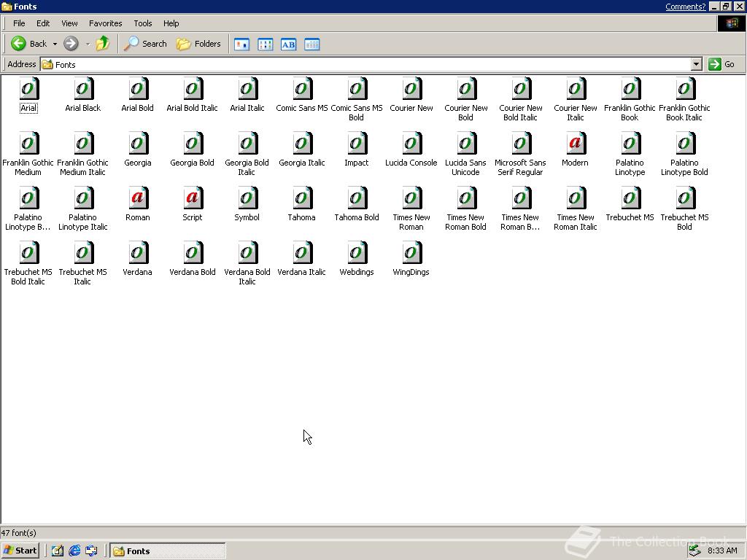Click the Back button
747x560 pixels.
[x=29, y=44]
